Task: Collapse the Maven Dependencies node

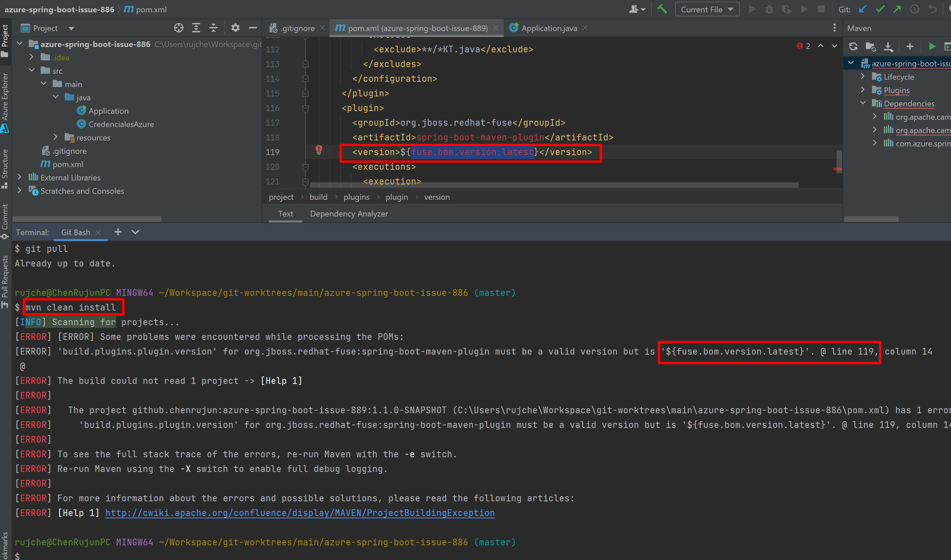Action: [863, 103]
